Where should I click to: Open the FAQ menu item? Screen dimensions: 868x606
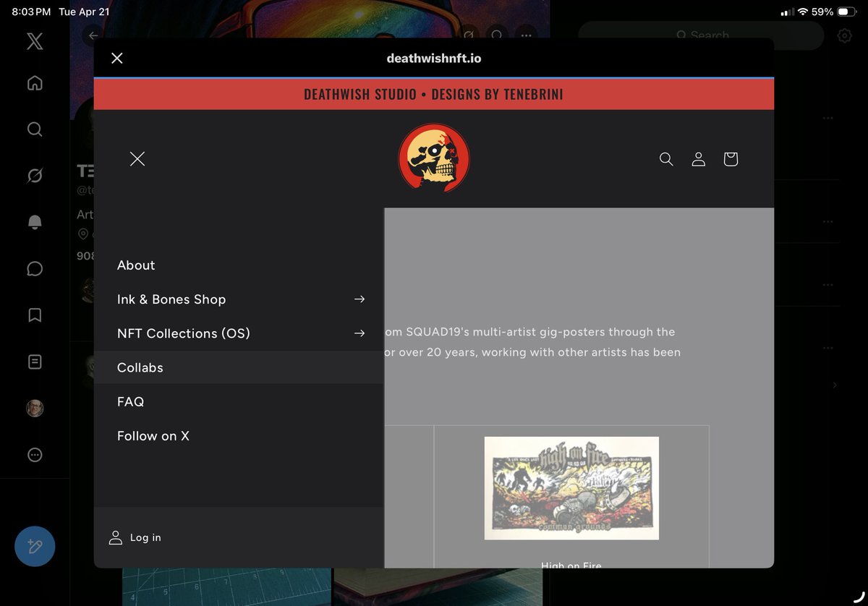(x=130, y=401)
